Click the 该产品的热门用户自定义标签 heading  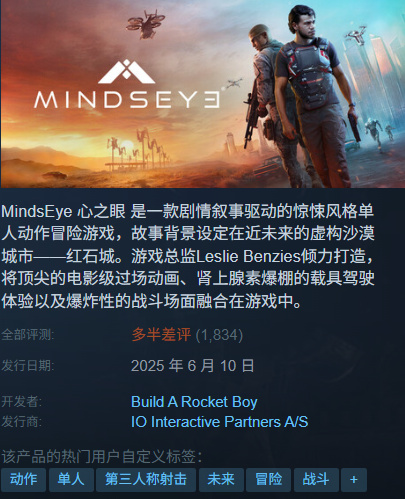(x=102, y=457)
